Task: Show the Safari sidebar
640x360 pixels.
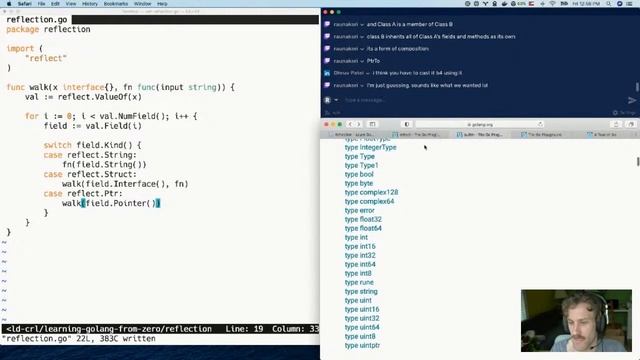Action: [x=372, y=124]
